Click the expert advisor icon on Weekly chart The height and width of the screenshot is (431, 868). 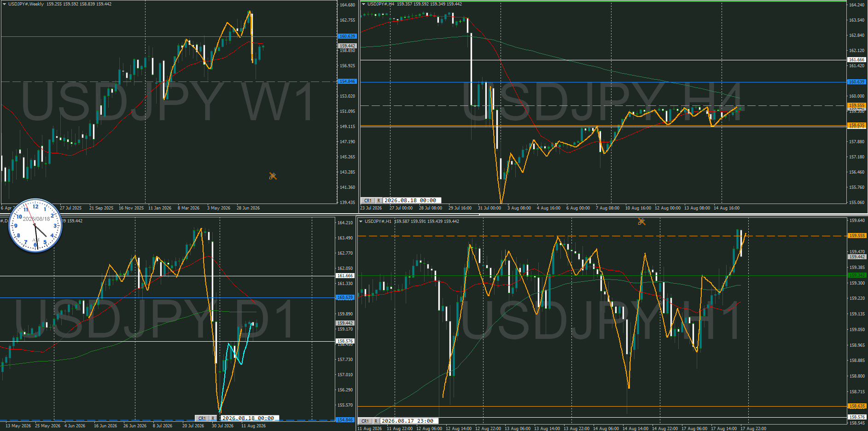(x=273, y=176)
